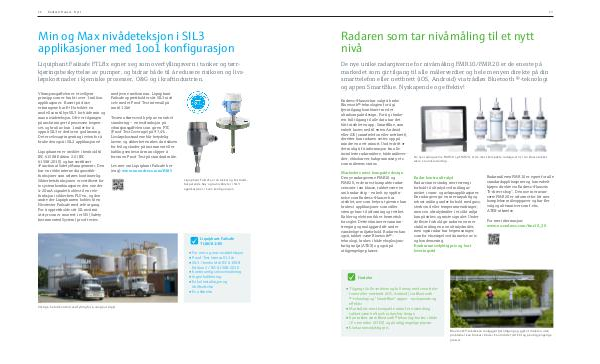Click the Liquiphant Failsafe blue info box title
The image size is (600, 364).
point(217,241)
